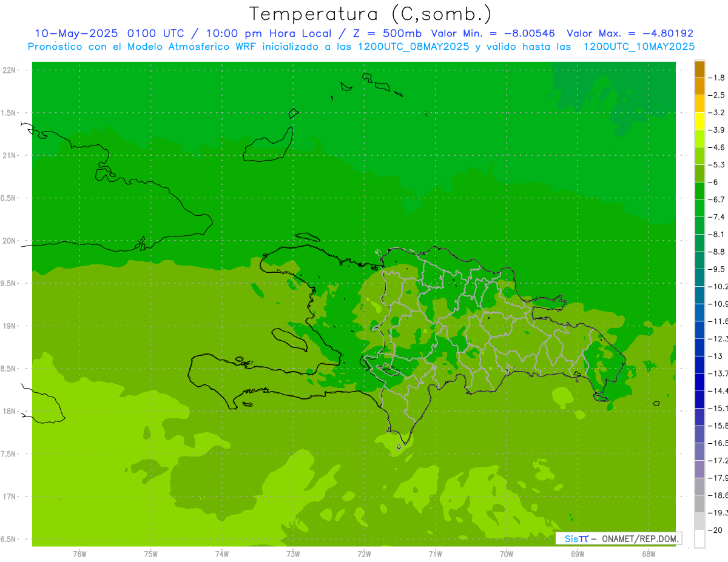728x562 pixels.
Task: Click the '-5.3' colorbar label
Action: click(716, 165)
